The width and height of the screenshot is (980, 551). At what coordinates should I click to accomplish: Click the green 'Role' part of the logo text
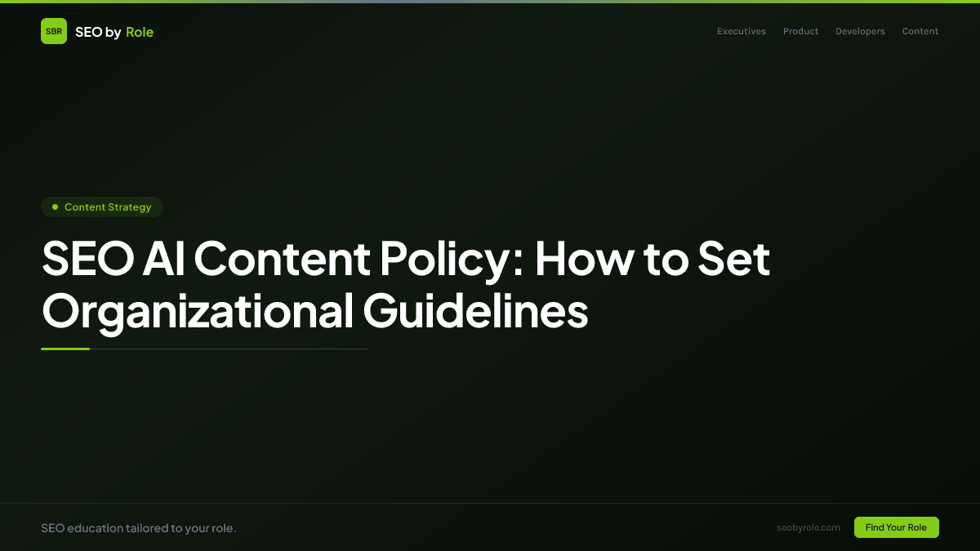(x=140, y=32)
